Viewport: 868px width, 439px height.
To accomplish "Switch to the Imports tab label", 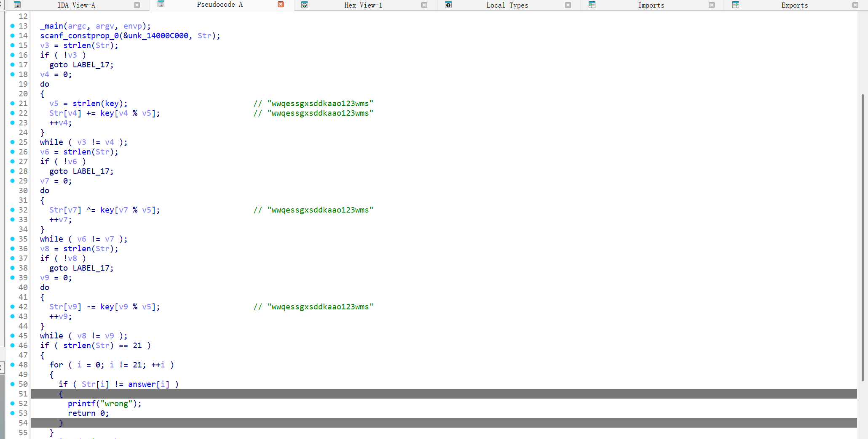I will click(x=651, y=5).
